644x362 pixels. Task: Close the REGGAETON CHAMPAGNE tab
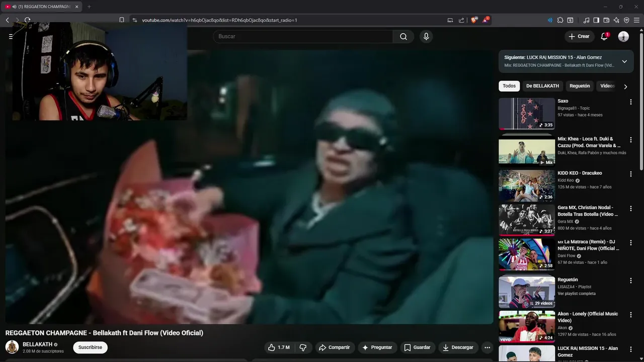[77, 7]
